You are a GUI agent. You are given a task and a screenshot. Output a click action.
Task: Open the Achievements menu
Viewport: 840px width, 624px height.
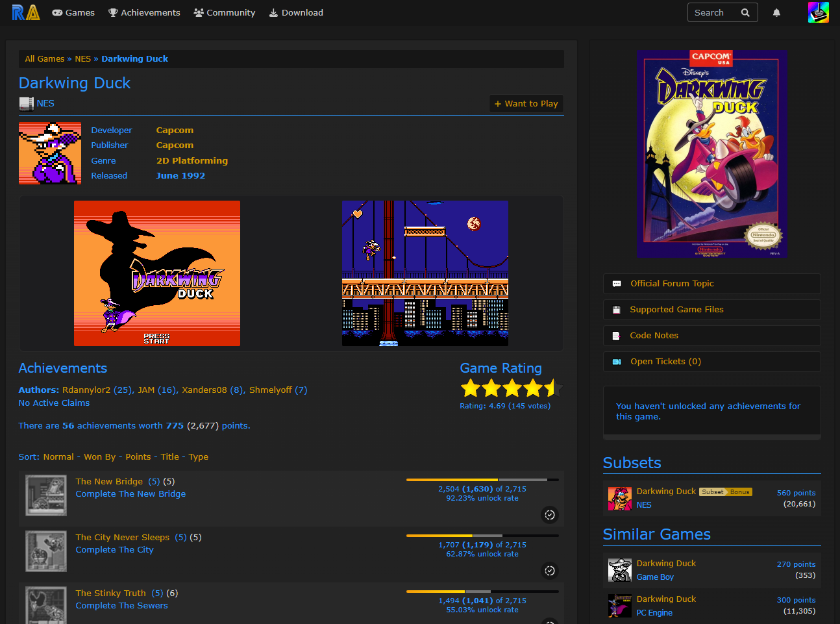(144, 12)
